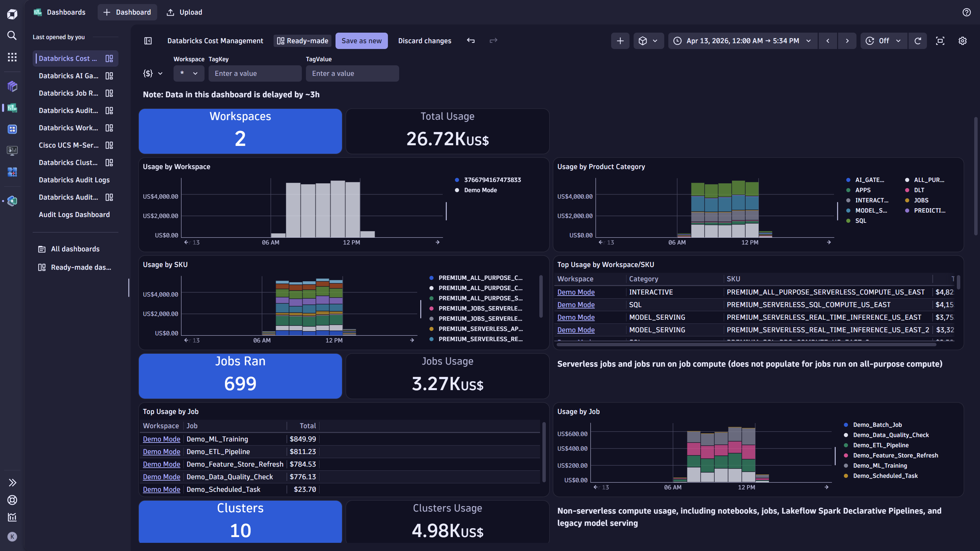The image size is (980, 551).
Task: Open the help question mark icon
Action: 966,12
